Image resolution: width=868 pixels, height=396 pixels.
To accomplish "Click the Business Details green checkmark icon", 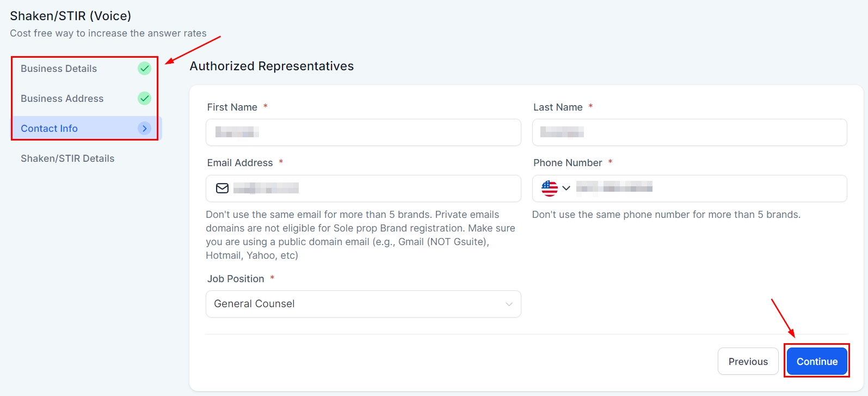I will 144,68.
